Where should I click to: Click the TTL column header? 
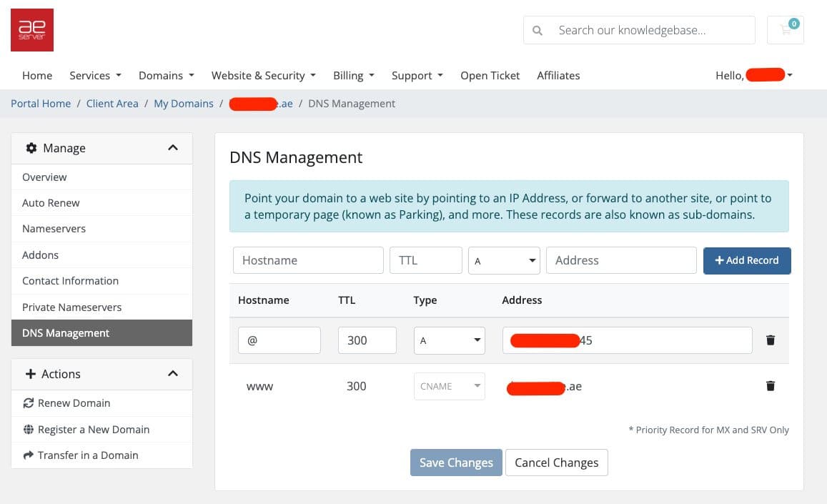(x=347, y=300)
